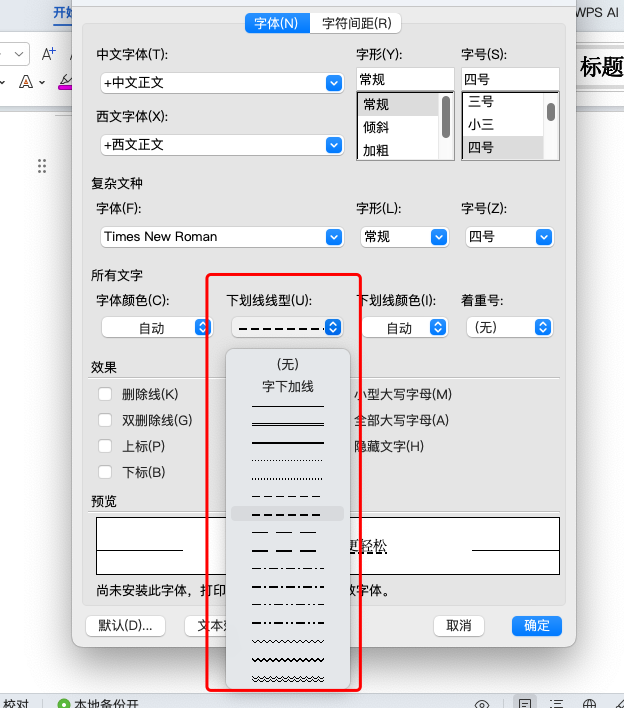Pick the thin dashed underline style
Viewport: 624px width, 708px height.
point(288,496)
